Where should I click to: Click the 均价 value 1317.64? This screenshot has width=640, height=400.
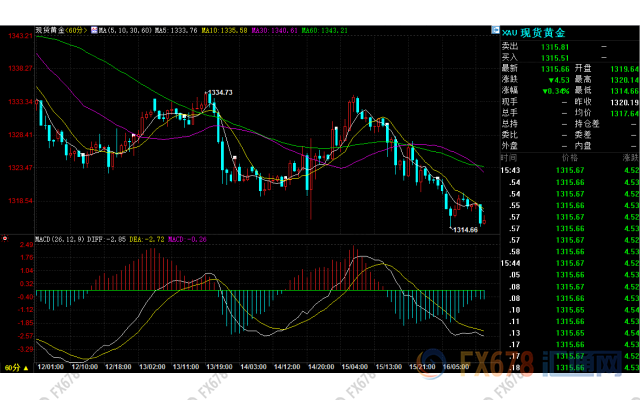coord(625,113)
